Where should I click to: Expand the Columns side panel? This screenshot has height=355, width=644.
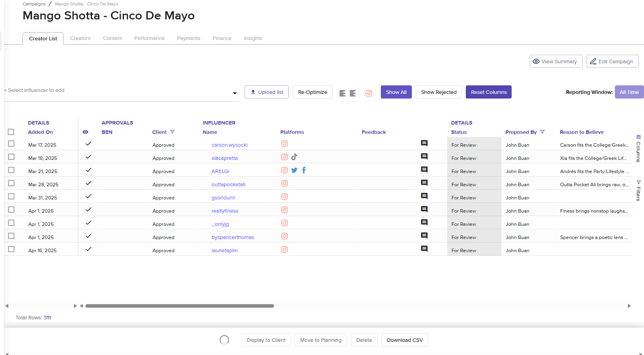pos(638,149)
